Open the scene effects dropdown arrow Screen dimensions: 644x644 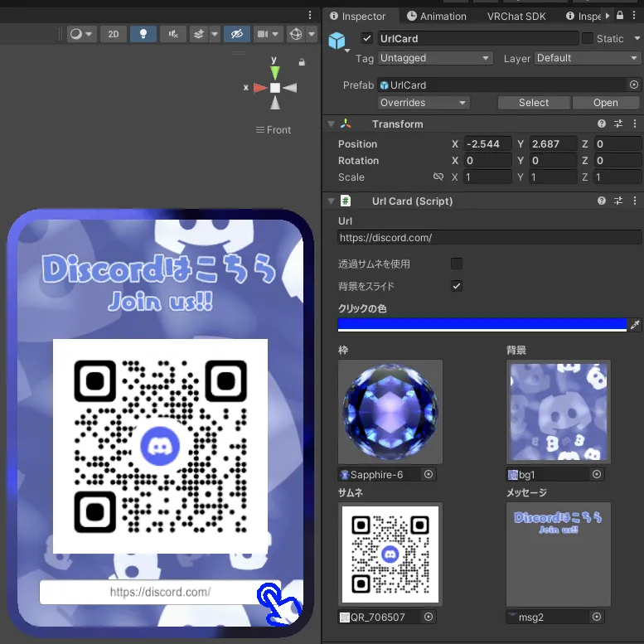point(215,34)
